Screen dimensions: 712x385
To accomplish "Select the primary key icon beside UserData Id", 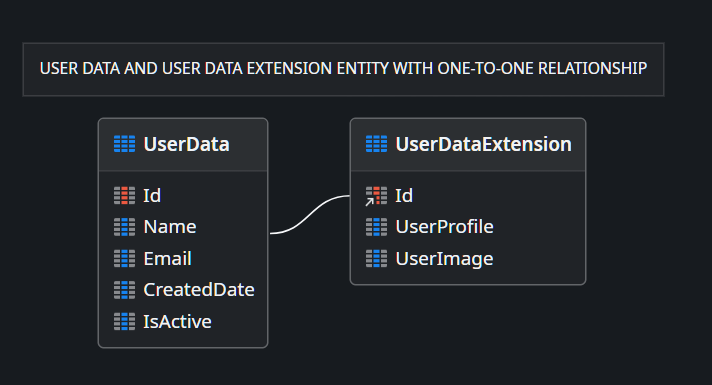I will pyautogui.click(x=124, y=196).
